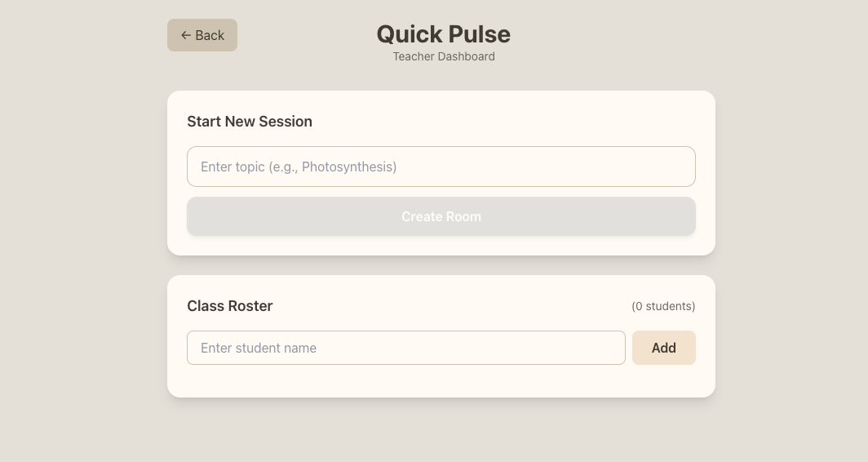The width and height of the screenshot is (868, 462).
Task: Click the student name placeholder text
Action: 259,348
